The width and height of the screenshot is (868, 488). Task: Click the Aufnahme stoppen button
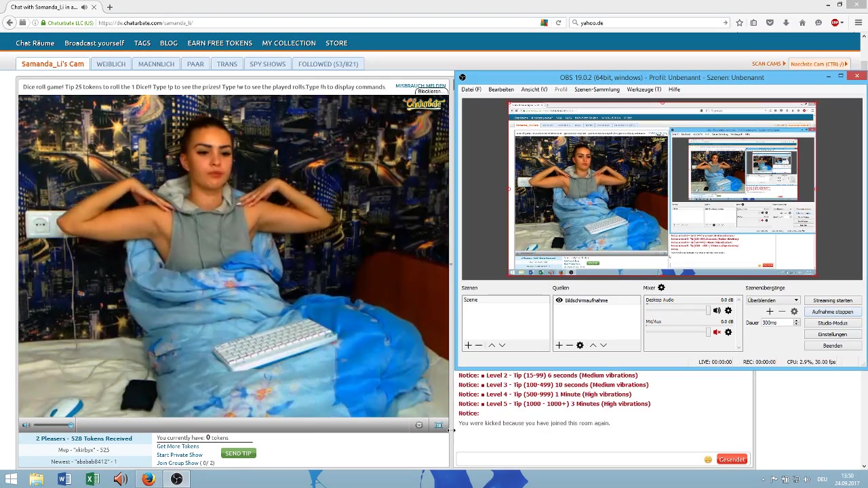[x=832, y=312]
